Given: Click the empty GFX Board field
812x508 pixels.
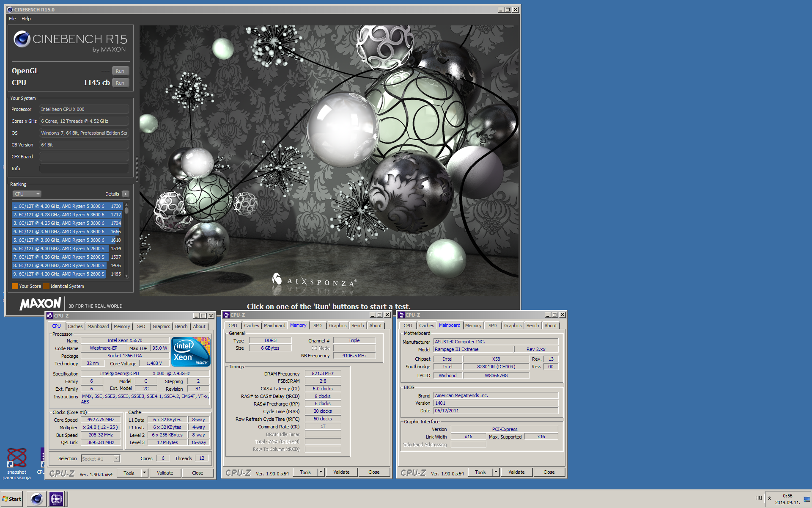Looking at the screenshot, I should (x=84, y=157).
